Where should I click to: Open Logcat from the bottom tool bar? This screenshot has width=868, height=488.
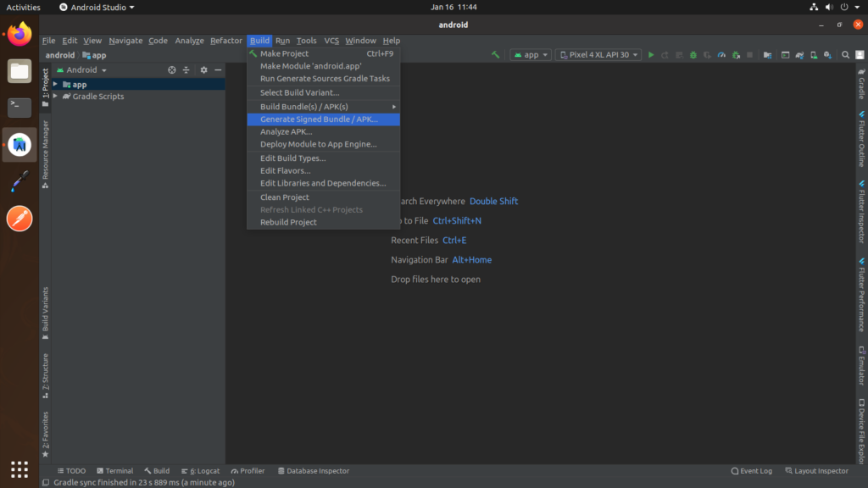201,470
